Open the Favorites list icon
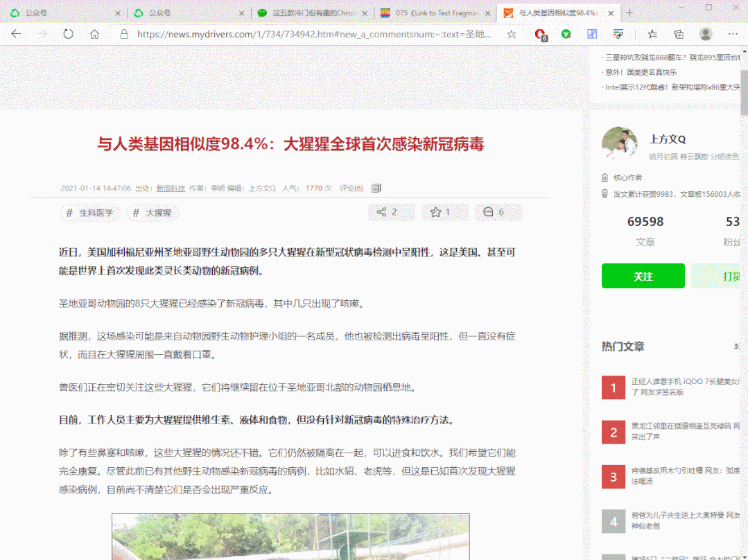This screenshot has height=560, width=748. [x=652, y=34]
